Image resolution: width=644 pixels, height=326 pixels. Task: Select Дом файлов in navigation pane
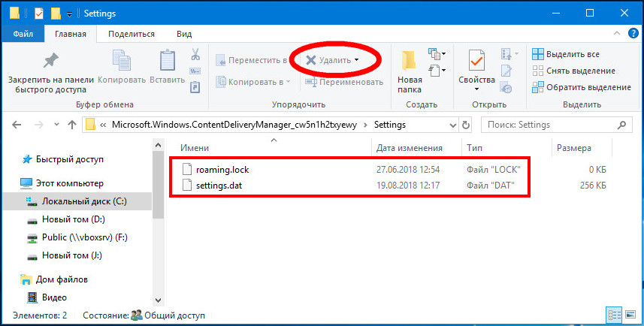[x=62, y=279]
